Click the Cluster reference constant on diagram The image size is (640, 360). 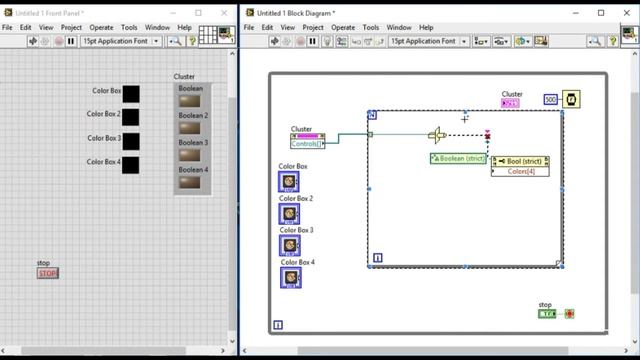pyautogui.click(x=510, y=103)
